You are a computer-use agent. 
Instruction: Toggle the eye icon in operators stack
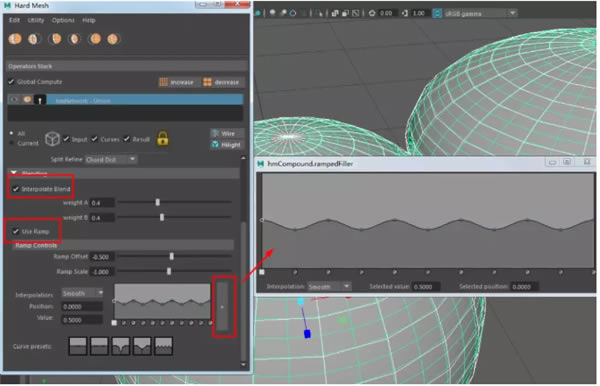pos(14,99)
